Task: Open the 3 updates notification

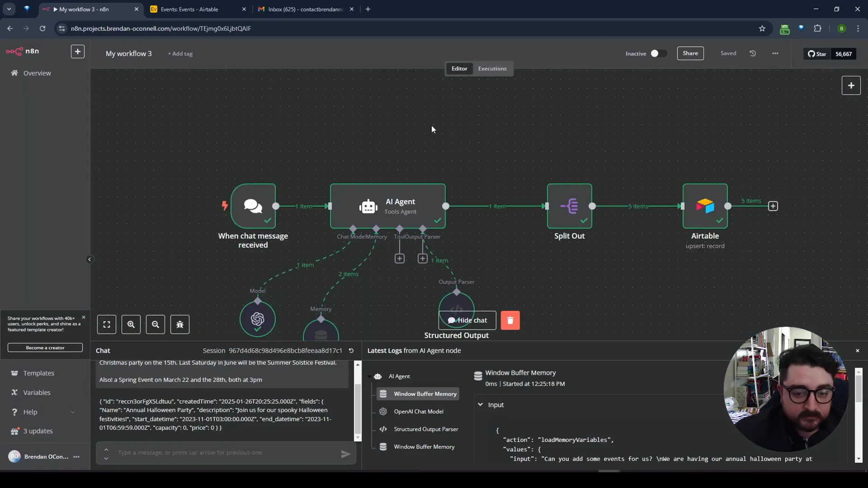Action: [38, 431]
